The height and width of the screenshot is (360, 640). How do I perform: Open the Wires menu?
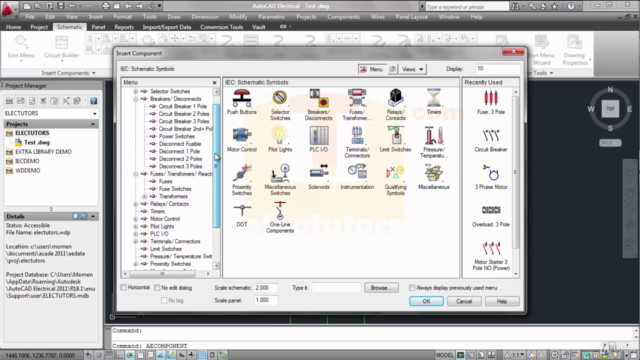pos(378,17)
